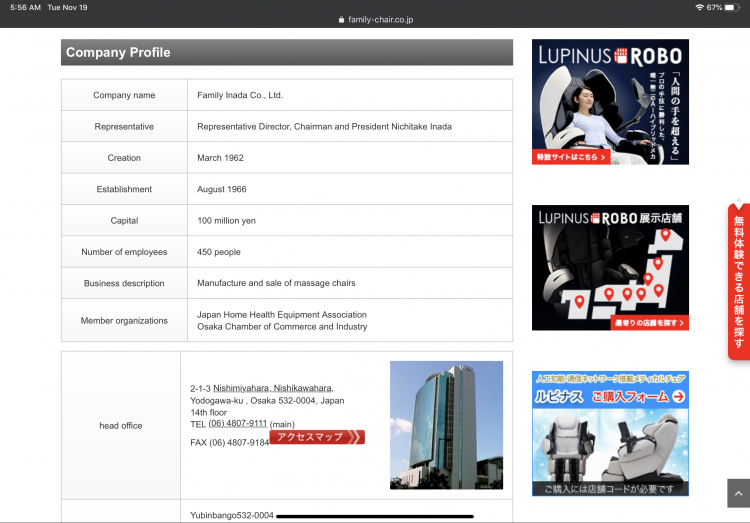Follow the Nishimiyahara, Nishikawahara address link

click(x=273, y=388)
